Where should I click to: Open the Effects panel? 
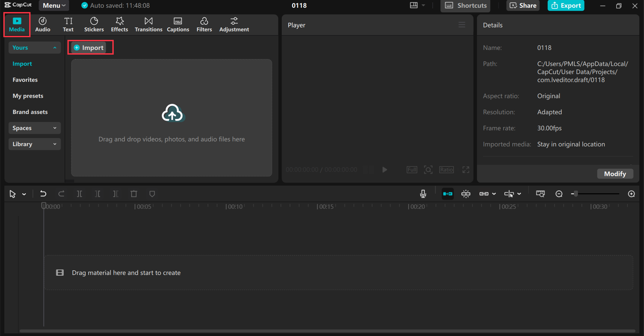[x=119, y=24]
